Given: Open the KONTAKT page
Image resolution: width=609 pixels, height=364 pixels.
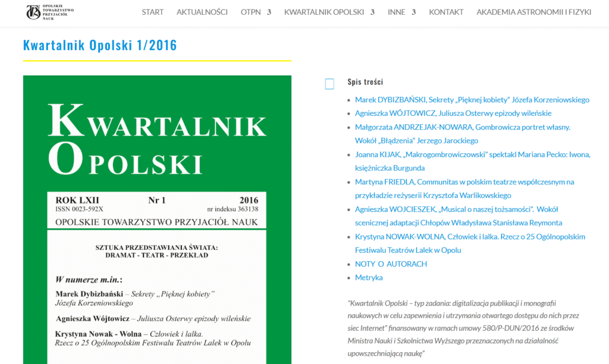Looking at the screenshot, I should [x=446, y=12].
